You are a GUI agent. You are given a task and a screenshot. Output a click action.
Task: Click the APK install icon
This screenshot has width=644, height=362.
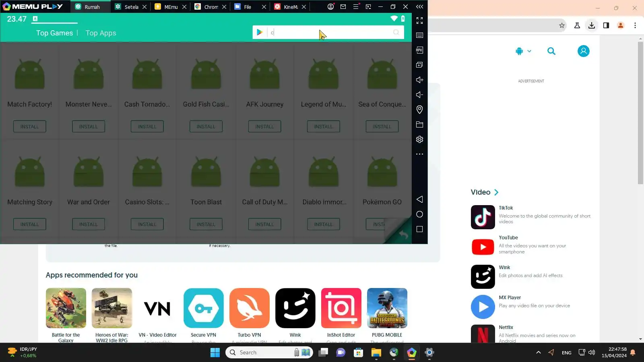tap(419, 50)
